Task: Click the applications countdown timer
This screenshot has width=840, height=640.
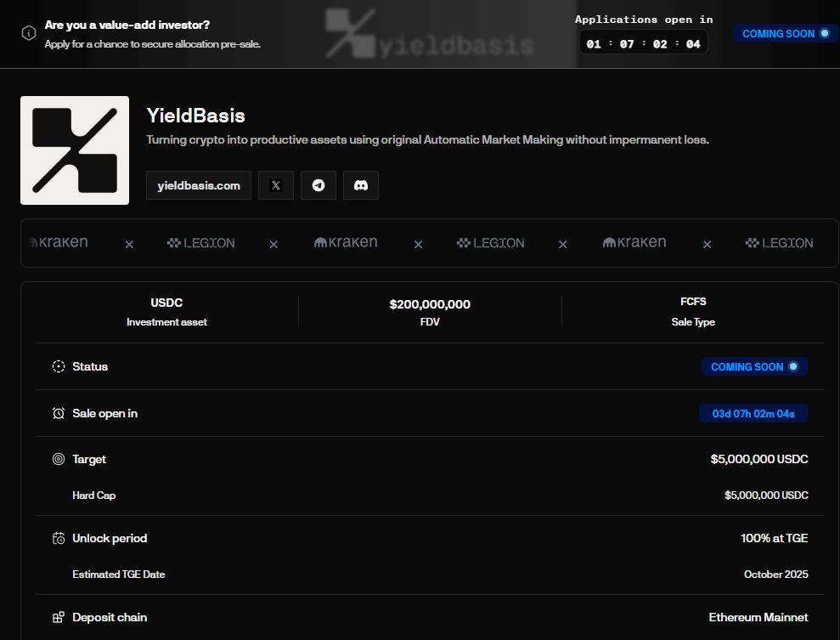Action: (644, 43)
